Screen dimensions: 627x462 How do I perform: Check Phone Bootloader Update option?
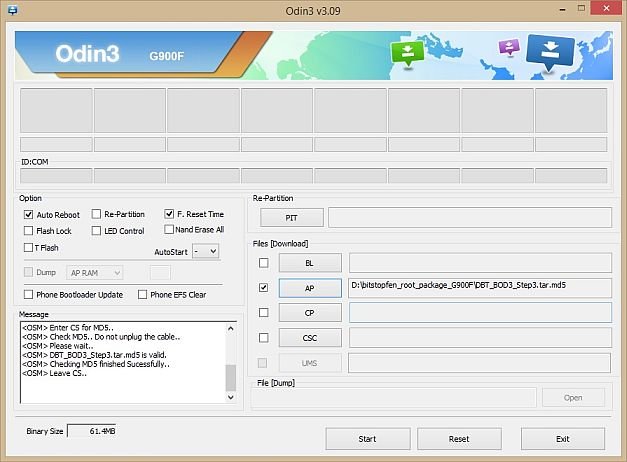pos(28,294)
